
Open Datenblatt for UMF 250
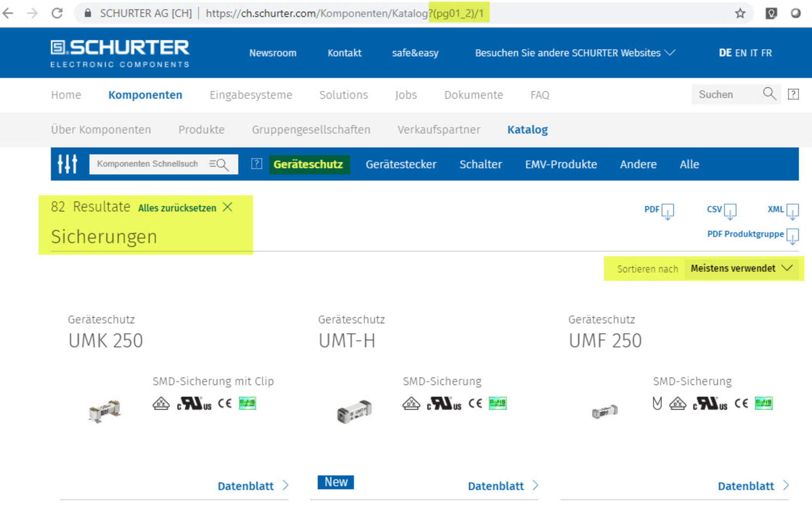point(753,486)
